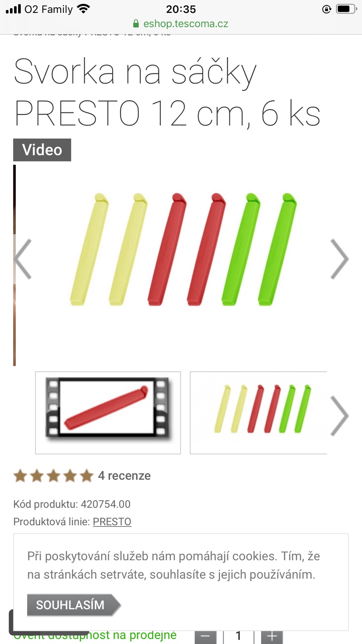Focus the quantity input field
This screenshot has width=362, height=644.
click(239, 637)
